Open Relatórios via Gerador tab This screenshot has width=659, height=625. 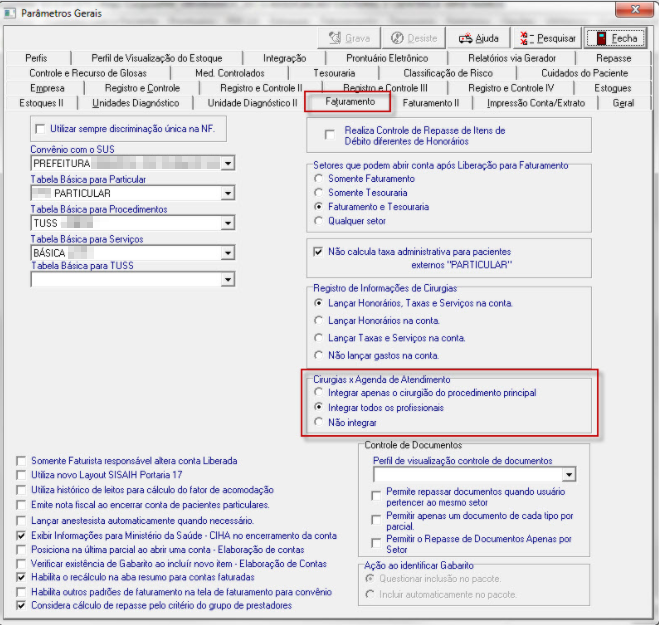pyautogui.click(x=512, y=58)
